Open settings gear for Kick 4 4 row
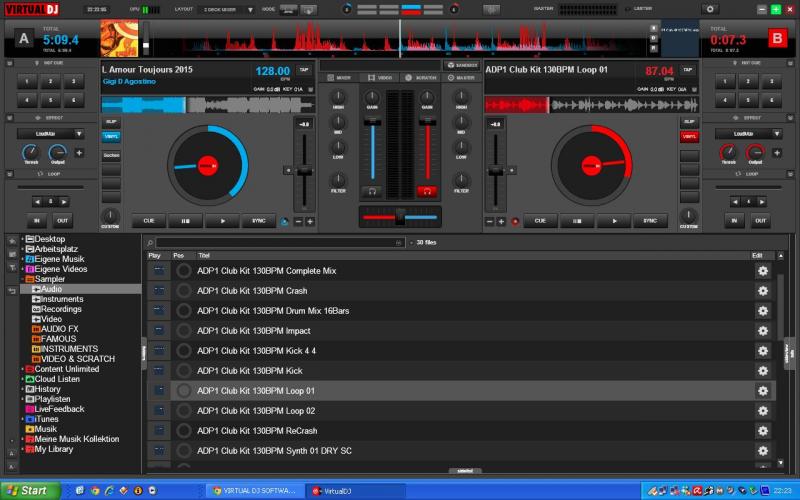The image size is (800, 500). click(763, 351)
